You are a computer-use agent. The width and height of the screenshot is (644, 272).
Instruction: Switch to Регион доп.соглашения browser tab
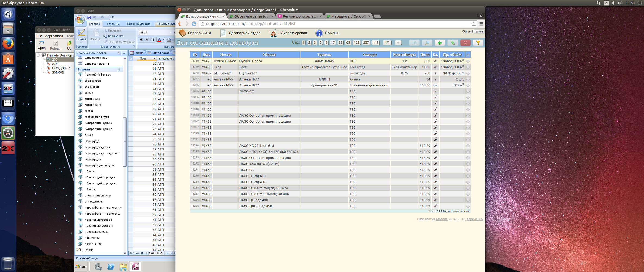[x=300, y=16]
